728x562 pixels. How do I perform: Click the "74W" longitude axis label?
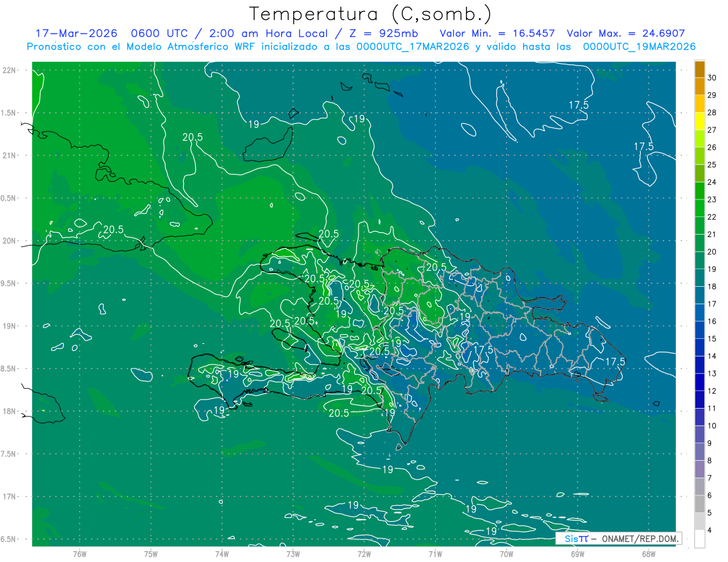221,554
